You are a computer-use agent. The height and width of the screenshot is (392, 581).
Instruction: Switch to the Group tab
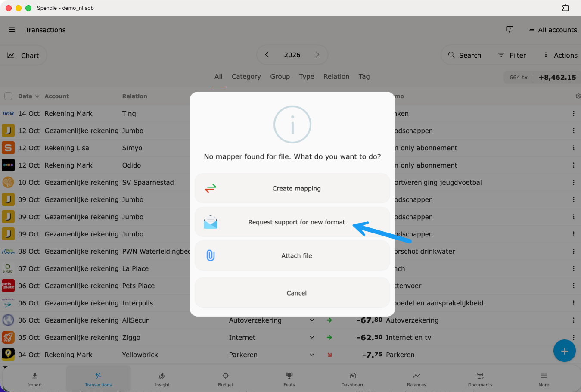(280, 76)
